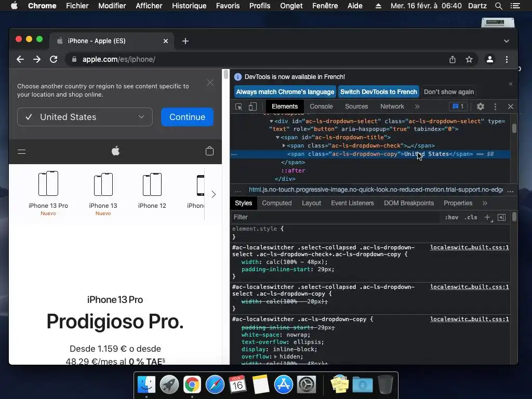Screen dimensions: 532x399
Task: Click the Styles Filter input field
Action: pyautogui.click(x=336, y=217)
